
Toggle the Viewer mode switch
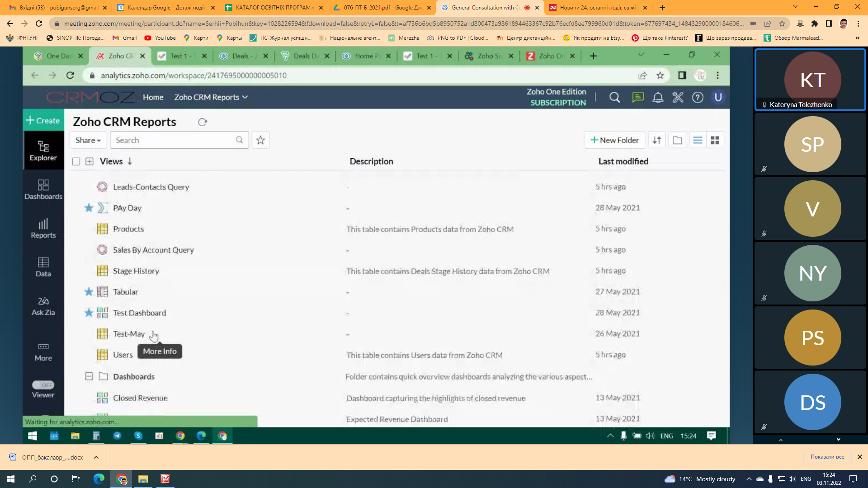tap(43, 385)
